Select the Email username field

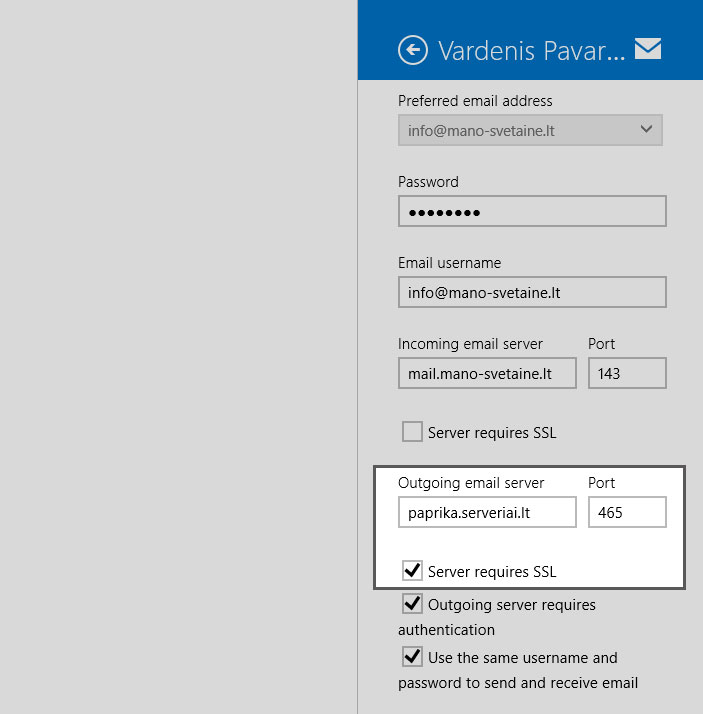point(532,293)
